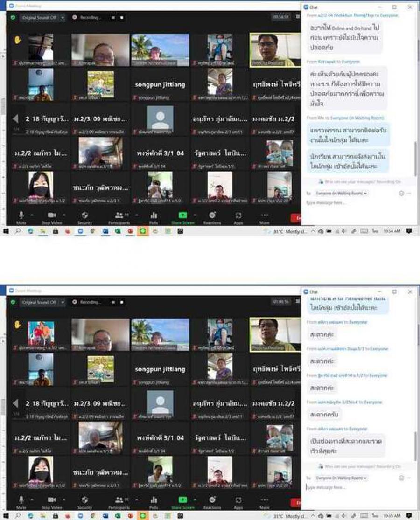
Task: Open emoji picker in upper chat panel
Action: pos(401,193)
